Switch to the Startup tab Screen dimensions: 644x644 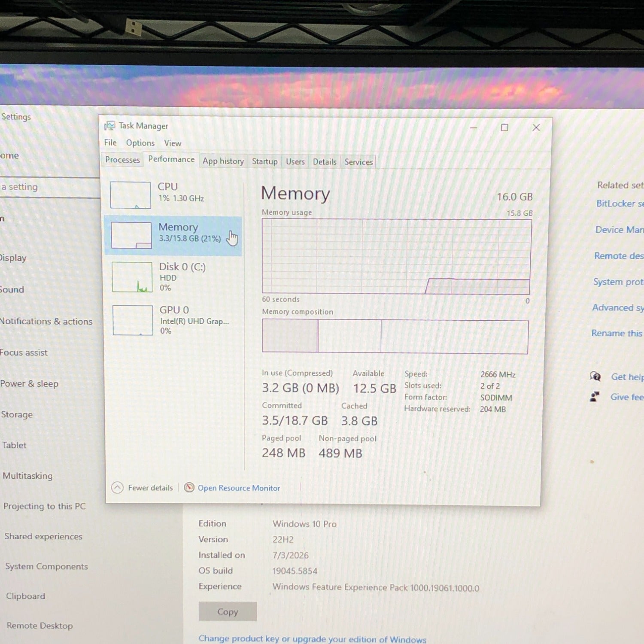pos(264,161)
